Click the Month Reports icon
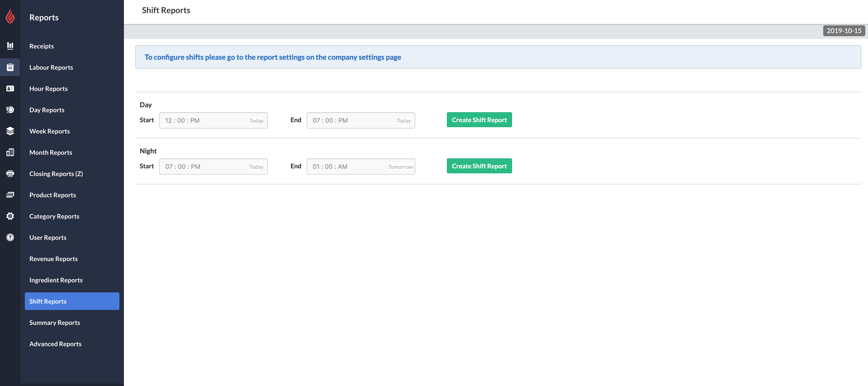868x386 pixels. [10, 152]
